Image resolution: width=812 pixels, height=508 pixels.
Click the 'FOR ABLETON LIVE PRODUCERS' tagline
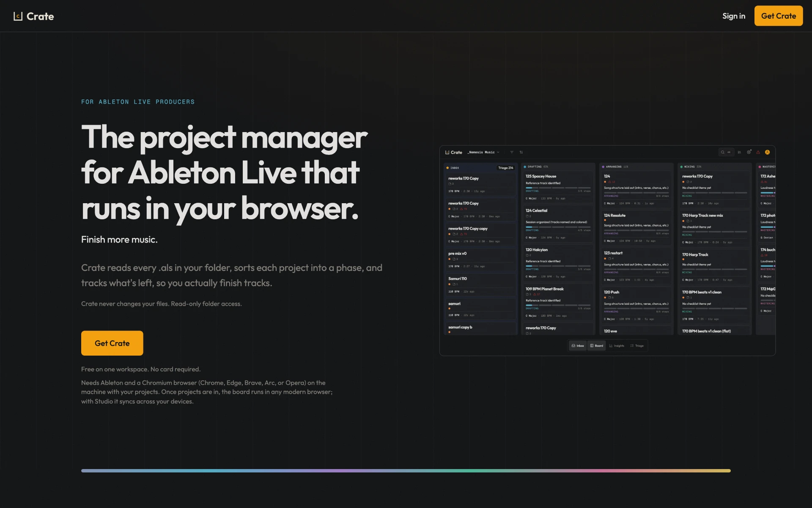tap(138, 102)
